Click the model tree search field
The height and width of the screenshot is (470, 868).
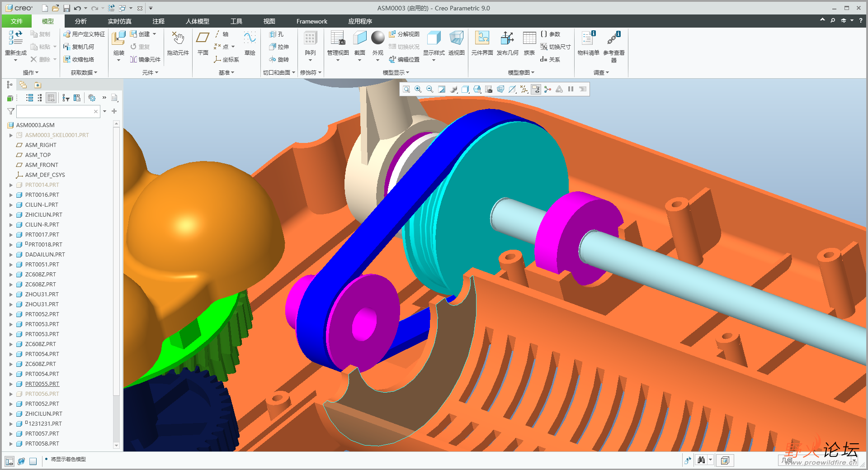pos(58,111)
